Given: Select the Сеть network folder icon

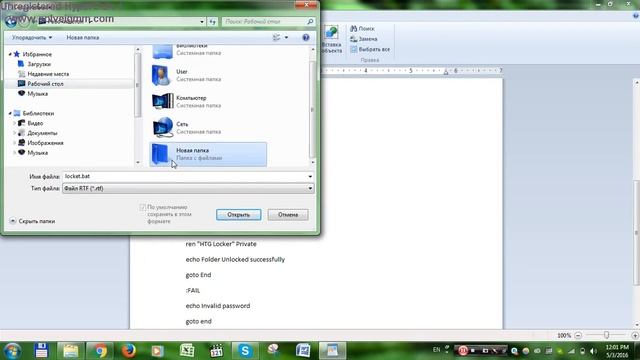Looking at the screenshot, I should click(x=162, y=127).
